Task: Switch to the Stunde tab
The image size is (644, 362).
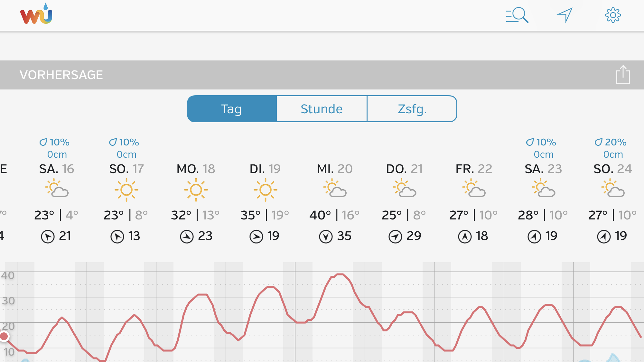Action: [x=322, y=109]
